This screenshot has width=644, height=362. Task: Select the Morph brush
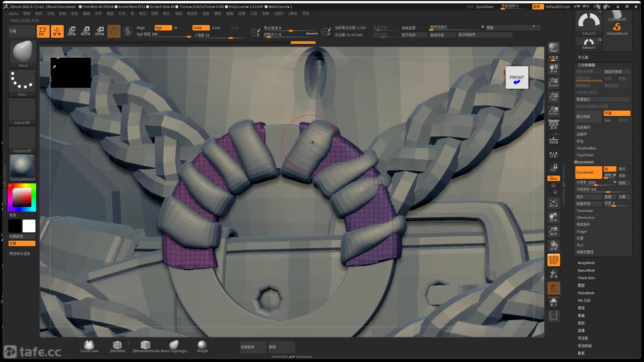(202, 346)
